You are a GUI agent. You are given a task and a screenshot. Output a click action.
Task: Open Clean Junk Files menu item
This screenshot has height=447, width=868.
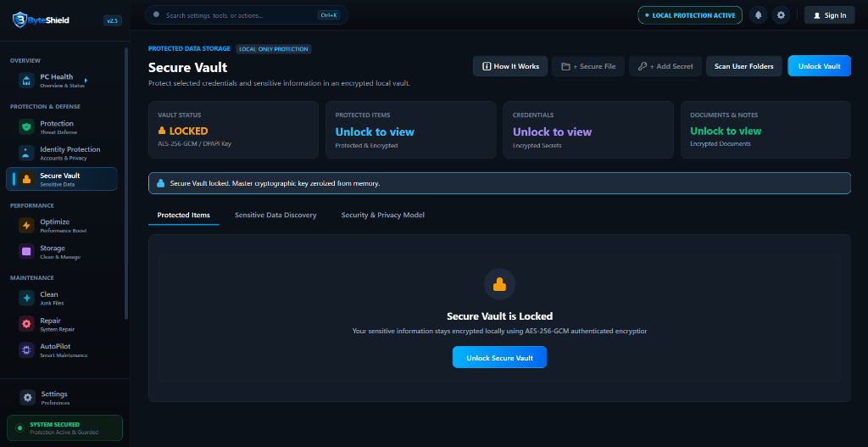click(61, 298)
